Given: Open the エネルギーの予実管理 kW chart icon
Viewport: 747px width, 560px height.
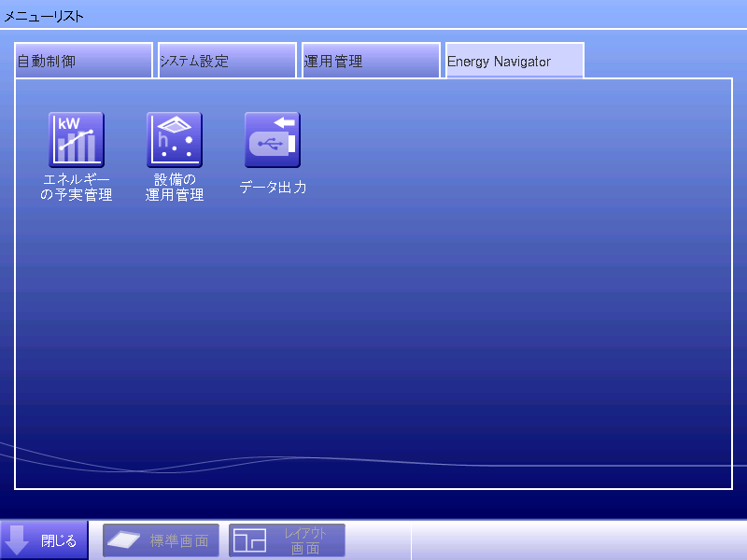Looking at the screenshot, I should tap(77, 139).
